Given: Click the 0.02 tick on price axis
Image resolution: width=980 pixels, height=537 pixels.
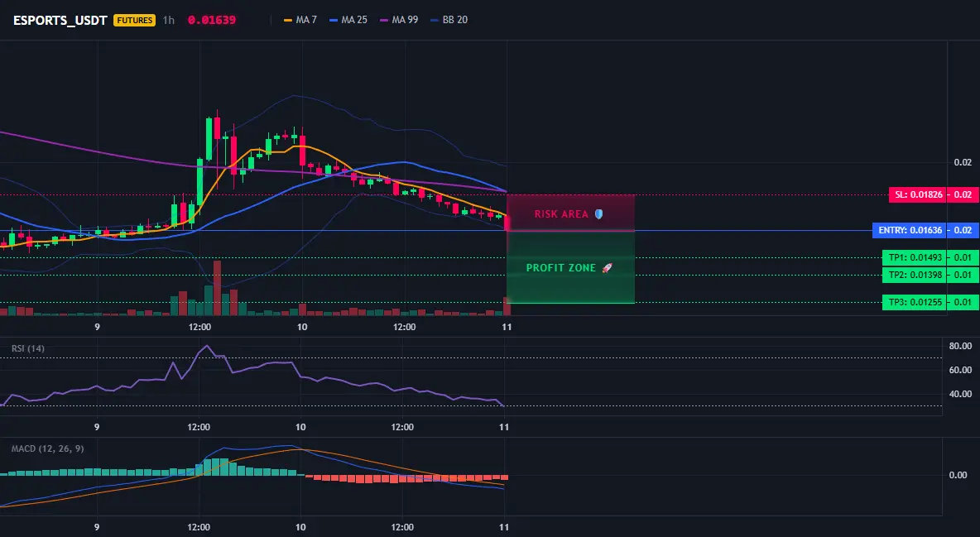Looking at the screenshot, I should pyautogui.click(x=963, y=162).
